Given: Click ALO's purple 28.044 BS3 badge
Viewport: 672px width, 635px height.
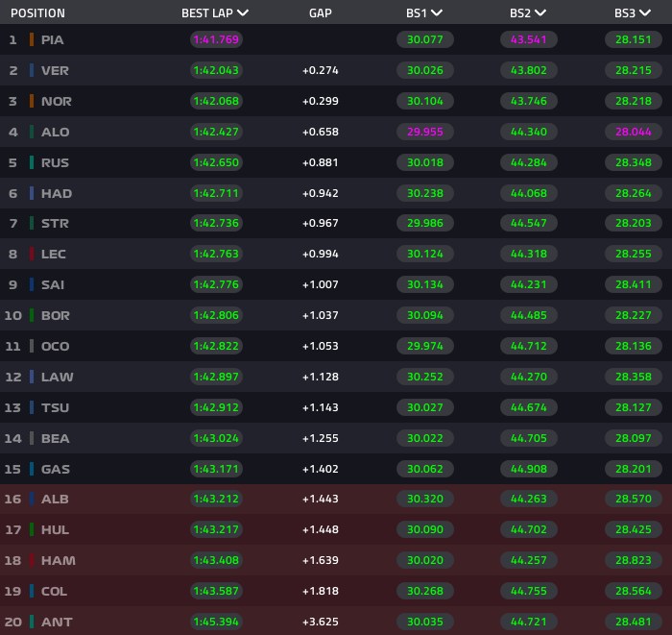Looking at the screenshot, I should pyautogui.click(x=633, y=132).
